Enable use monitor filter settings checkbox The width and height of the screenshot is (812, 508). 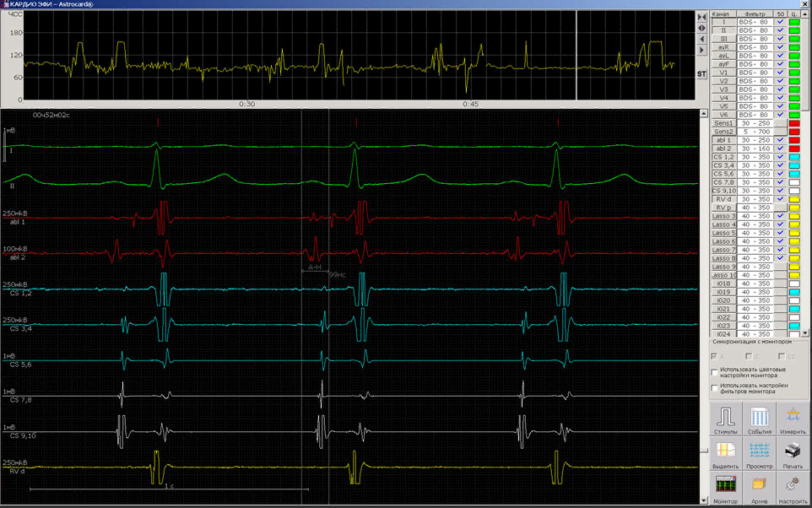(x=715, y=388)
